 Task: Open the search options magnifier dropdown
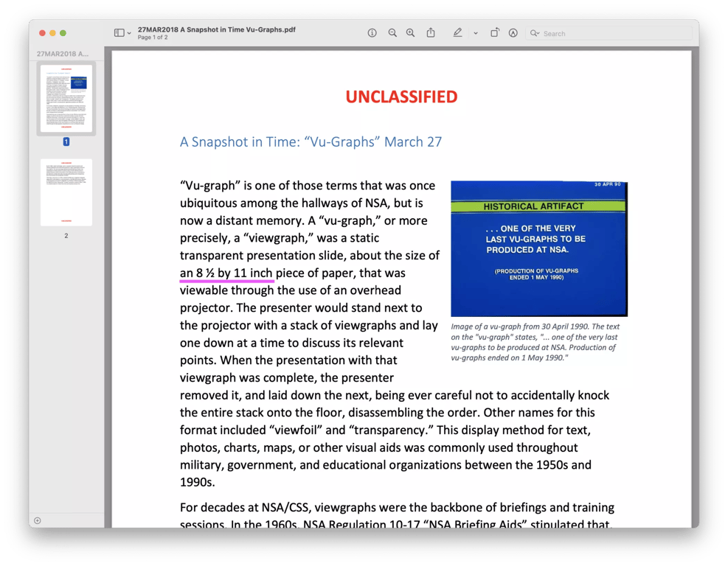click(535, 33)
